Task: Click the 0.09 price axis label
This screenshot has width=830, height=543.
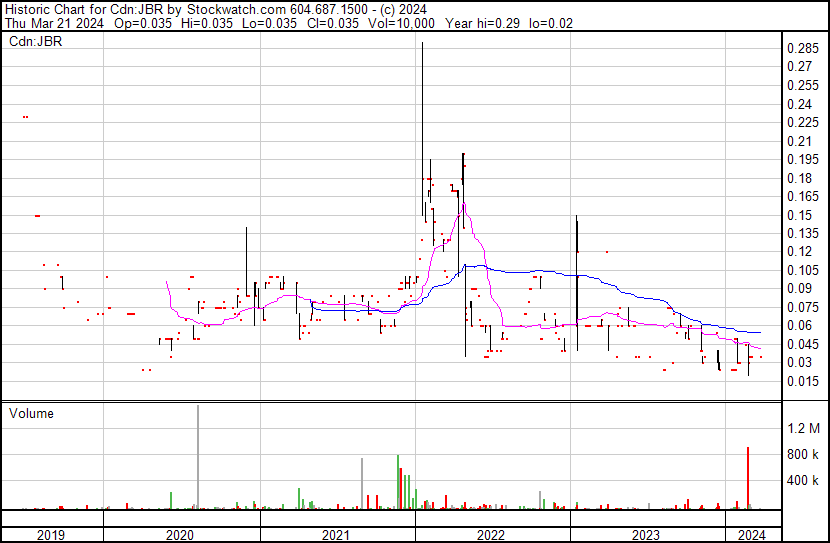Action: coord(799,288)
